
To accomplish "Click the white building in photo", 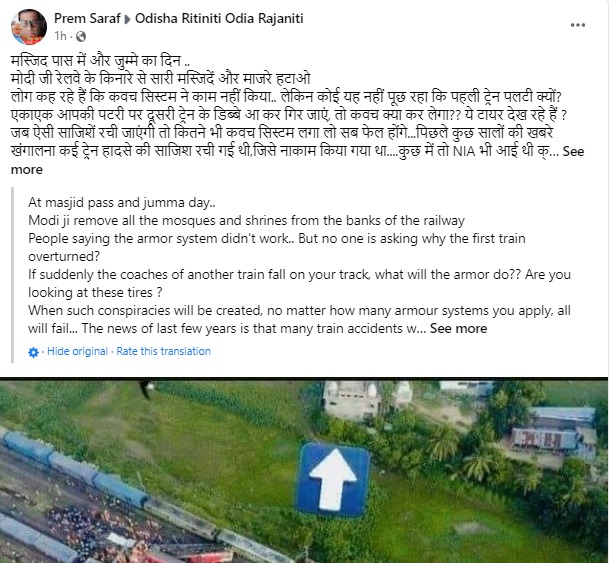I will [367, 400].
